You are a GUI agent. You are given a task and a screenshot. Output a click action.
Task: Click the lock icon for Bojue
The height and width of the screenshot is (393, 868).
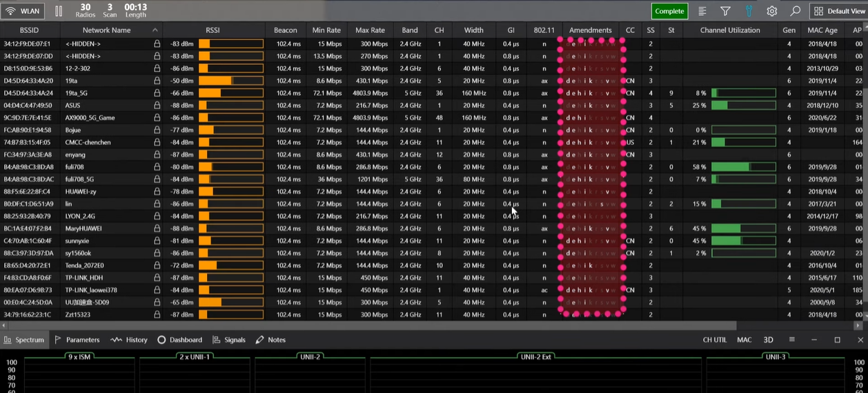coord(157,130)
